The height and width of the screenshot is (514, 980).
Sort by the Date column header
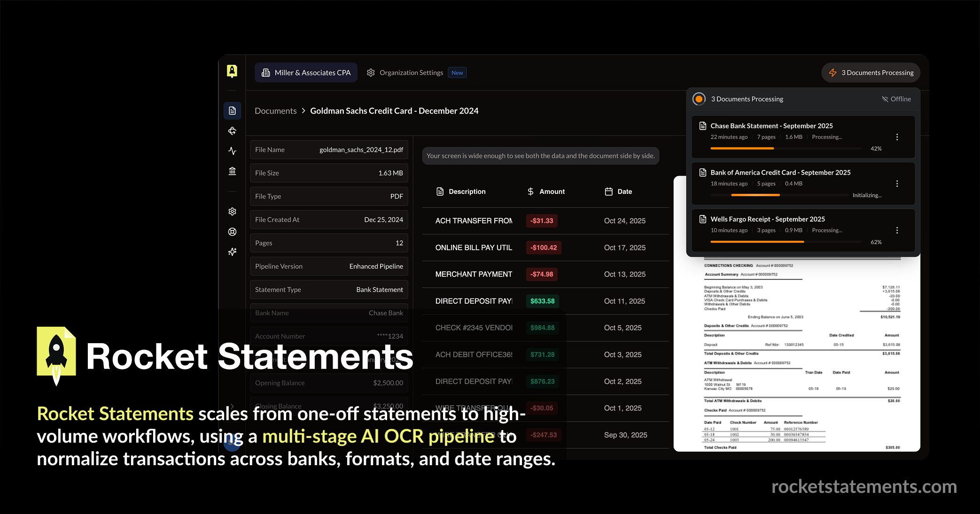[618, 192]
